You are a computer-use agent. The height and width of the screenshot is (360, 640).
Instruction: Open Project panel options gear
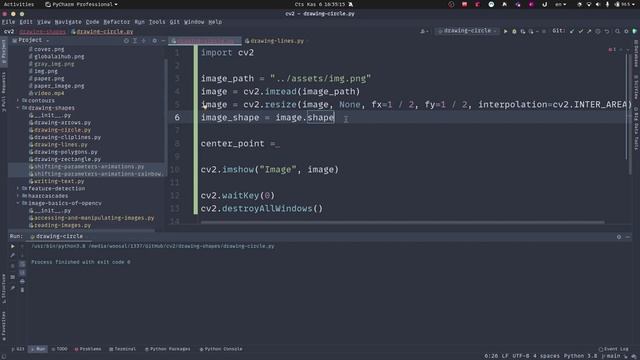click(x=154, y=40)
